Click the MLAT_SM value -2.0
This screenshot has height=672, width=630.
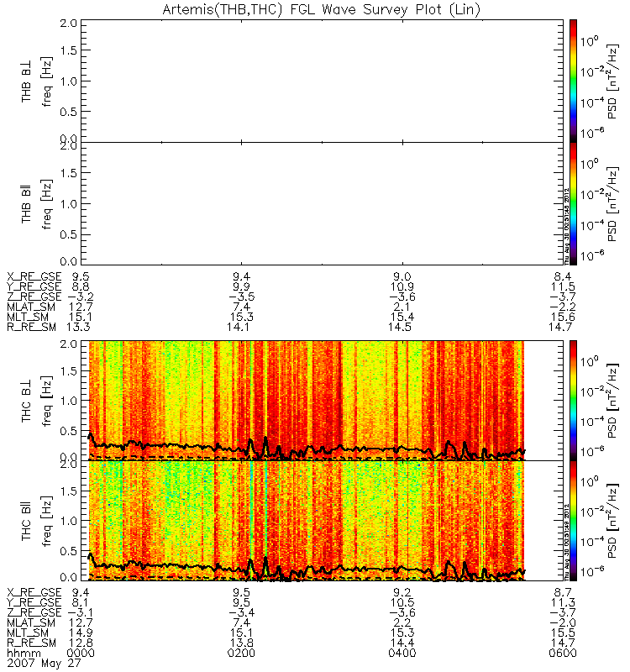pyautogui.click(x=563, y=622)
